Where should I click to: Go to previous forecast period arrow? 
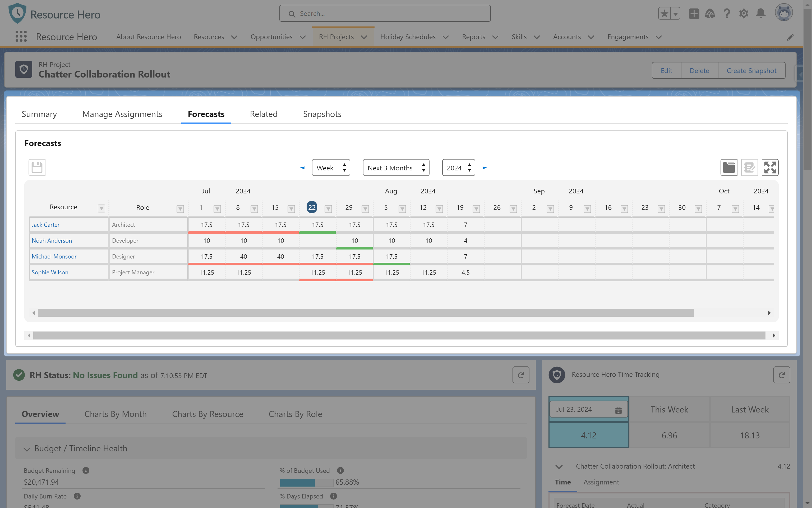coord(302,168)
